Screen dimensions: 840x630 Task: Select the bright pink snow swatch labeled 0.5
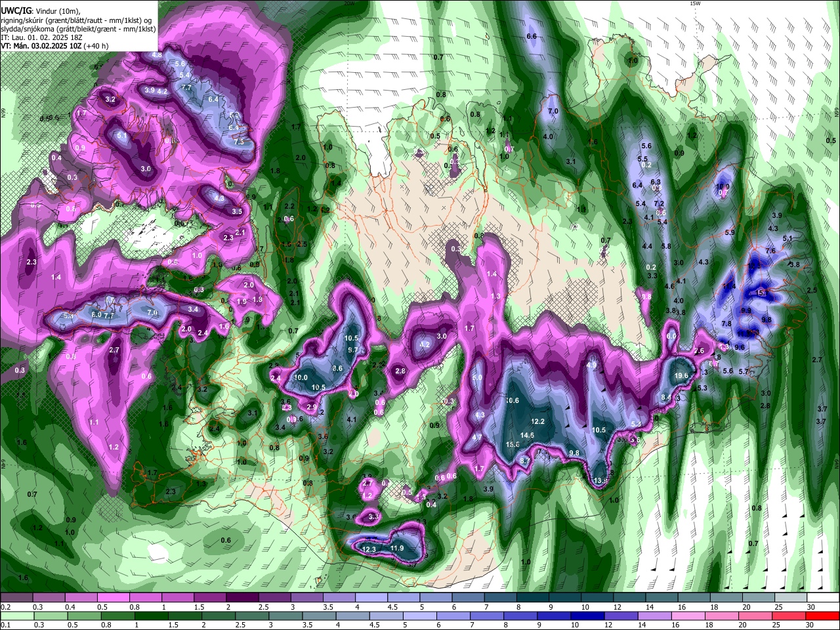tap(113, 598)
